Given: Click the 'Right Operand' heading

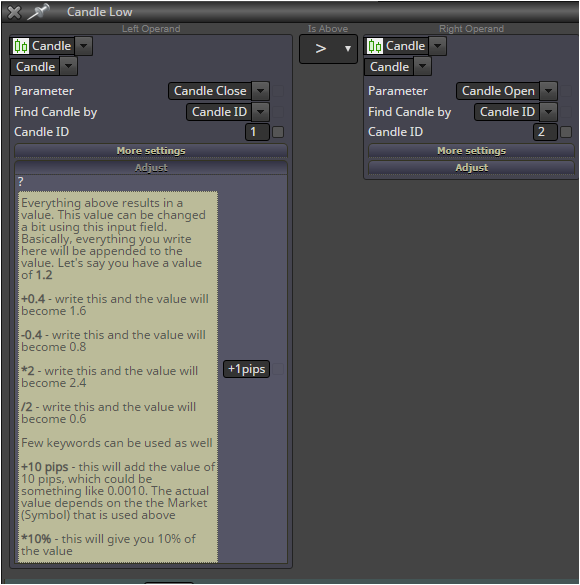Looking at the screenshot, I should pos(471,29).
